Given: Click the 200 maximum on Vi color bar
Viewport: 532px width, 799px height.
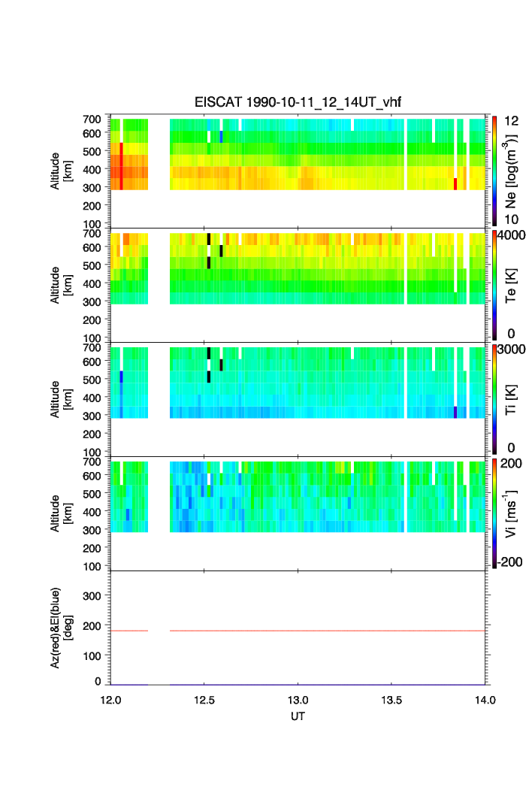Looking at the screenshot, I should (511, 463).
